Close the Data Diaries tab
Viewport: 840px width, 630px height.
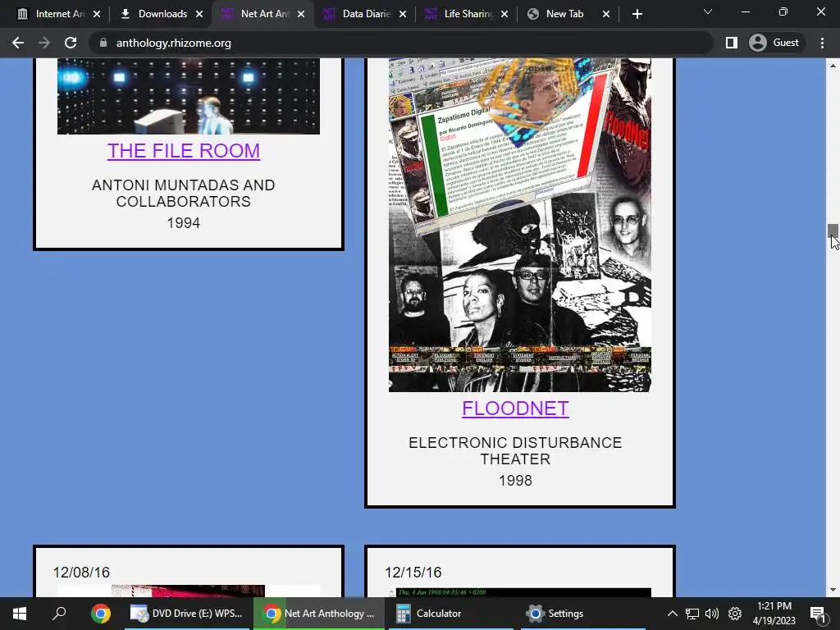click(402, 14)
